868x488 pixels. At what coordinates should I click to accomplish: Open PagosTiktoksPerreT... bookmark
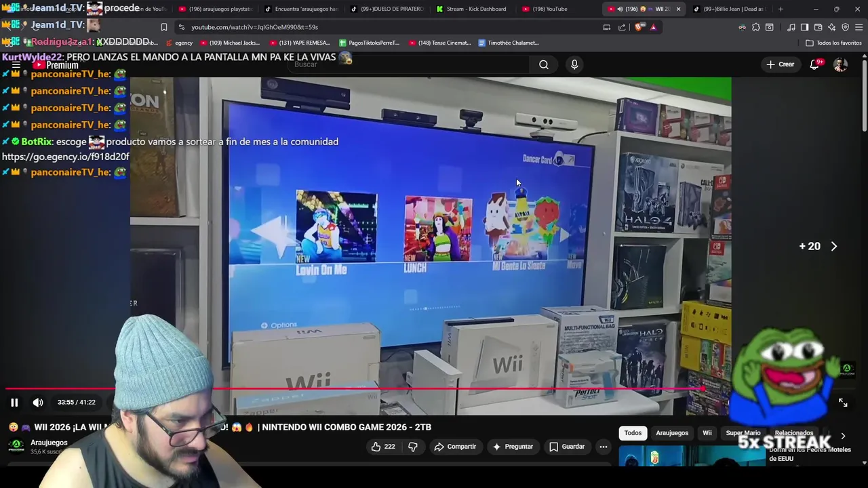(369, 43)
